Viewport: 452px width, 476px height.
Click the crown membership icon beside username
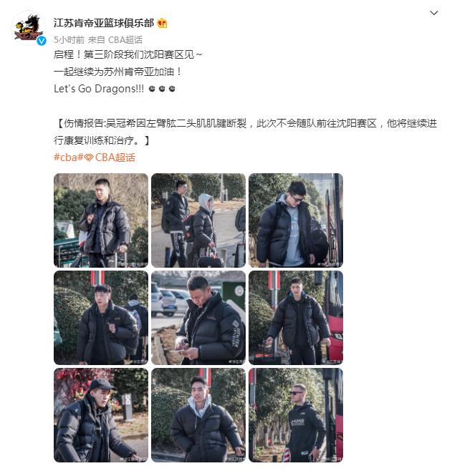pyautogui.click(x=162, y=23)
